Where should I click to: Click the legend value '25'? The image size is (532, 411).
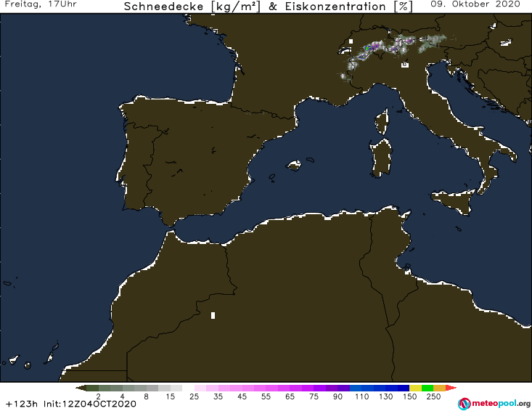(194, 396)
